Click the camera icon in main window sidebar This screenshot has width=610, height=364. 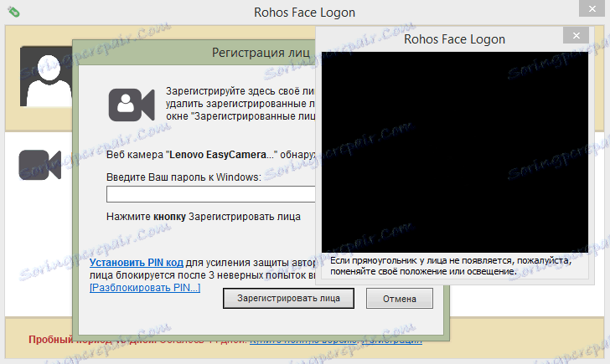point(40,165)
